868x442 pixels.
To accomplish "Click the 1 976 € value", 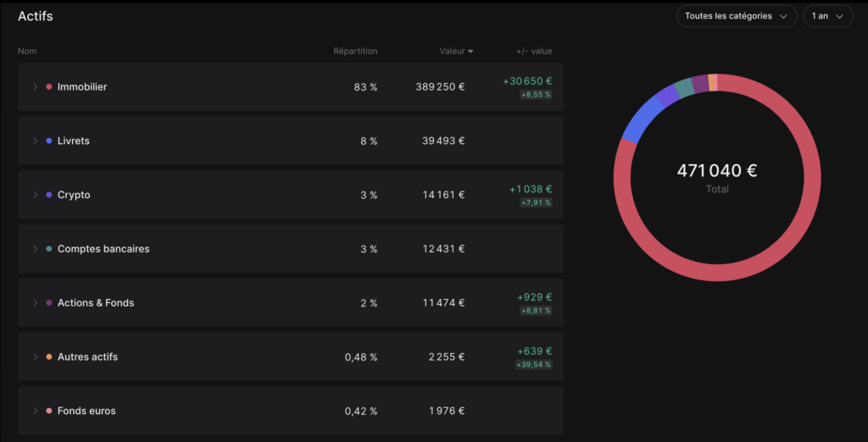I will click(448, 411).
